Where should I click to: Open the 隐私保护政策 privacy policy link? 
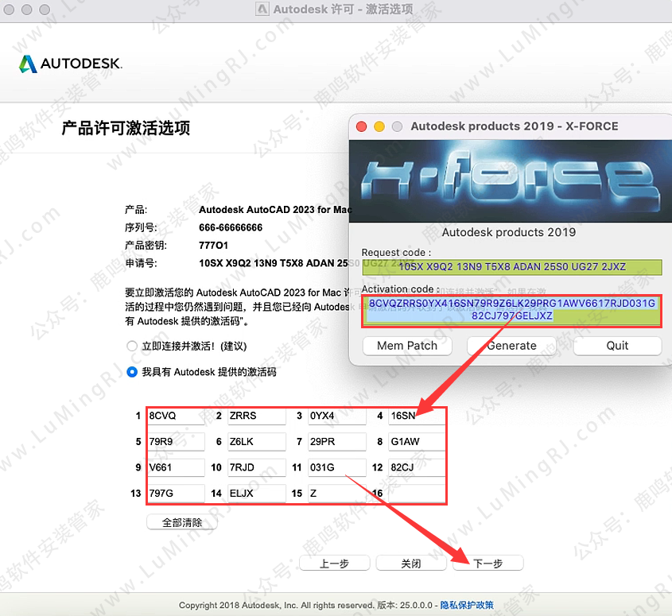tap(467, 605)
